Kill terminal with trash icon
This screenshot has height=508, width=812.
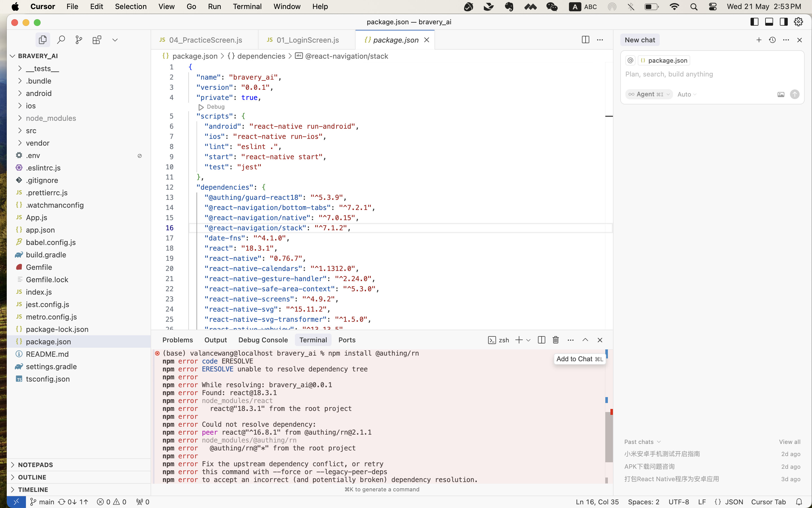point(556,340)
